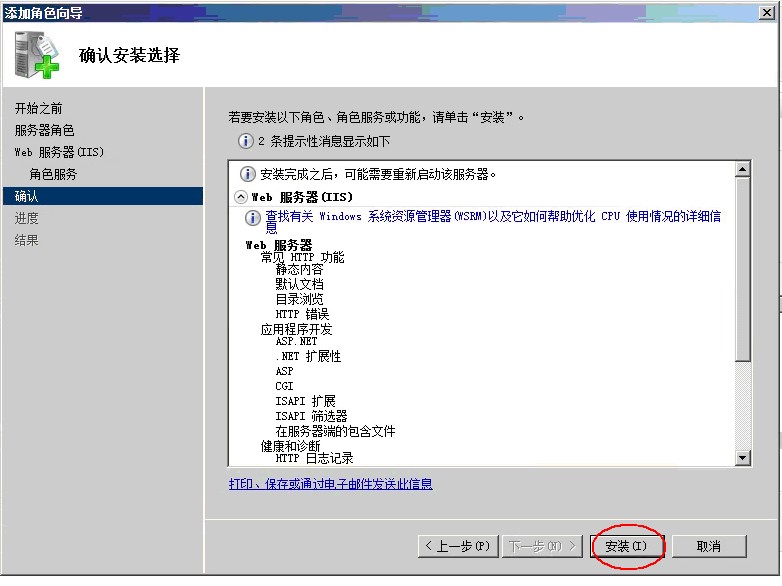
Task: Select the highlighted 确认 step
Action: pyautogui.click(x=103, y=196)
